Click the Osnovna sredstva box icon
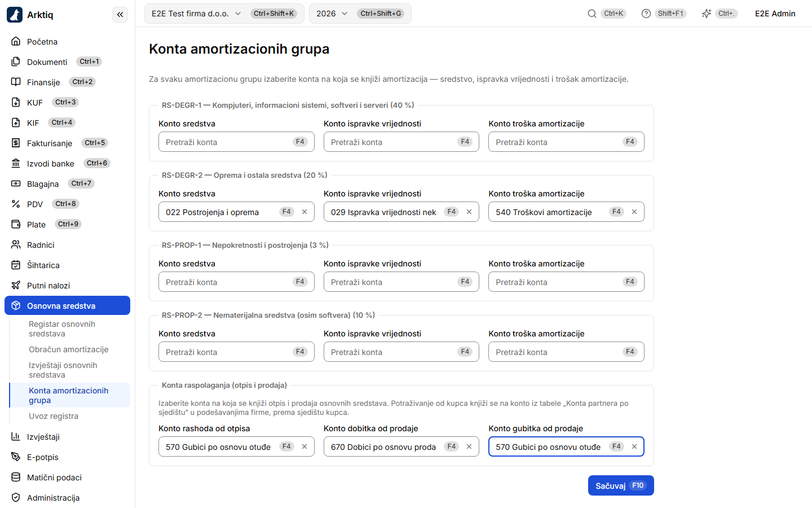The image size is (812, 508). tap(16, 305)
